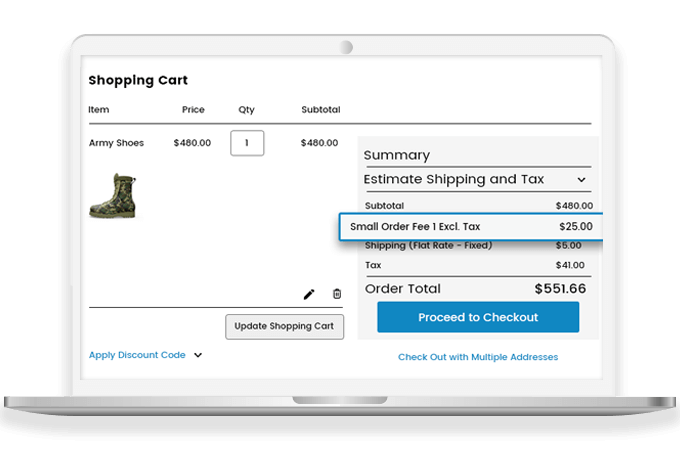
Task: Expand chevron next to Apply Discount Code
Action: pos(198,355)
